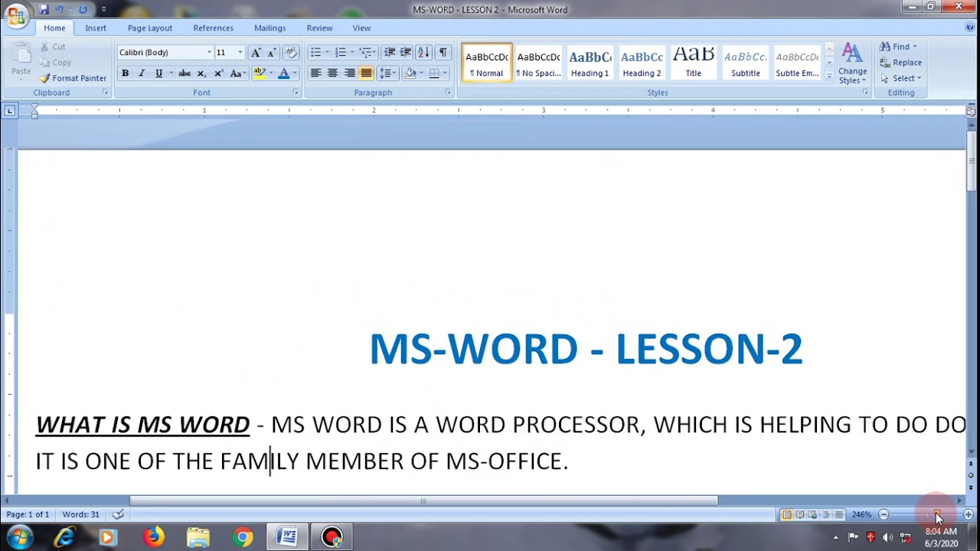Switch to Web Layout view
Screen dimensions: 980x551
click(812, 514)
